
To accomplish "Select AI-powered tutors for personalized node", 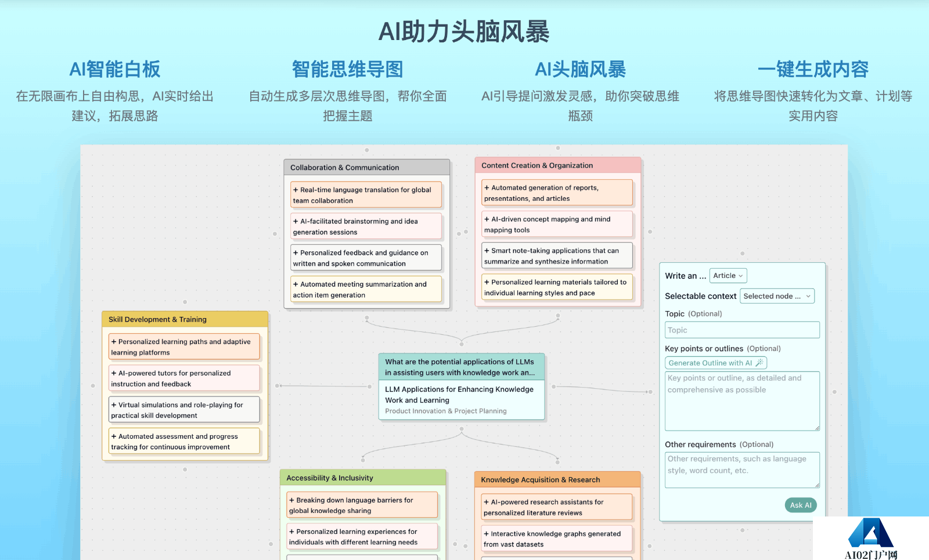I will click(x=184, y=378).
